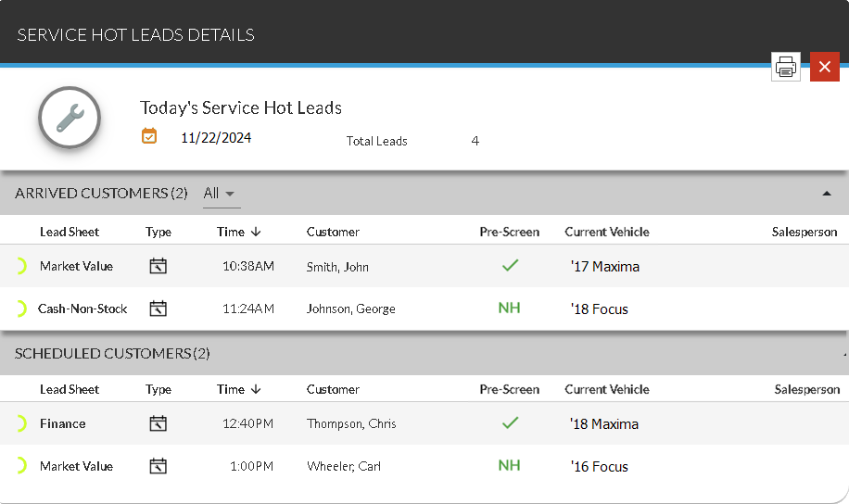Open the Market Value lead sheet for Smith

tap(76, 266)
